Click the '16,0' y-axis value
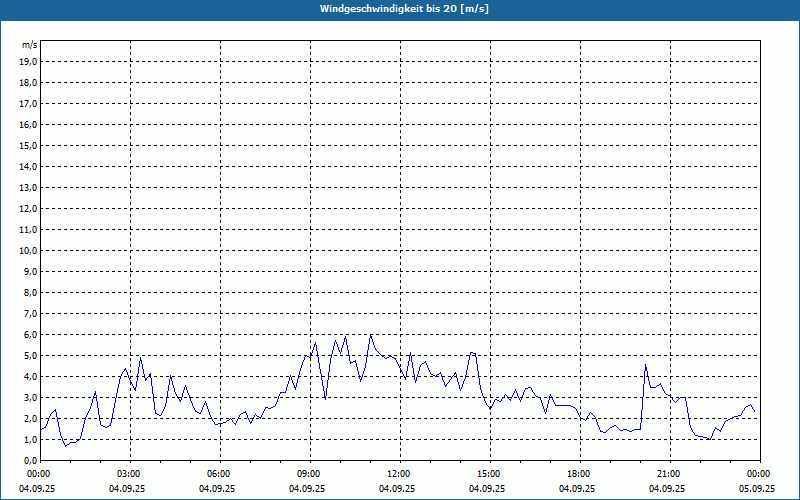The width and height of the screenshot is (800, 500). pos(29,124)
